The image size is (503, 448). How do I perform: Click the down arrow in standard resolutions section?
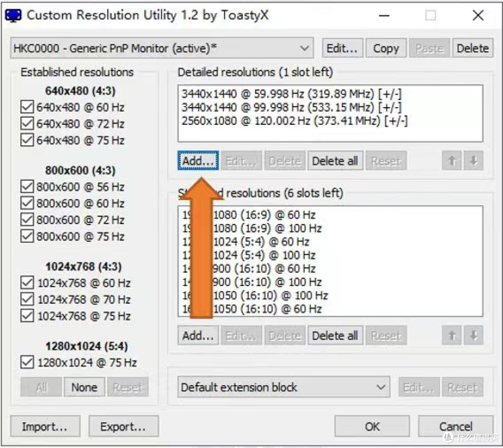coord(473,335)
